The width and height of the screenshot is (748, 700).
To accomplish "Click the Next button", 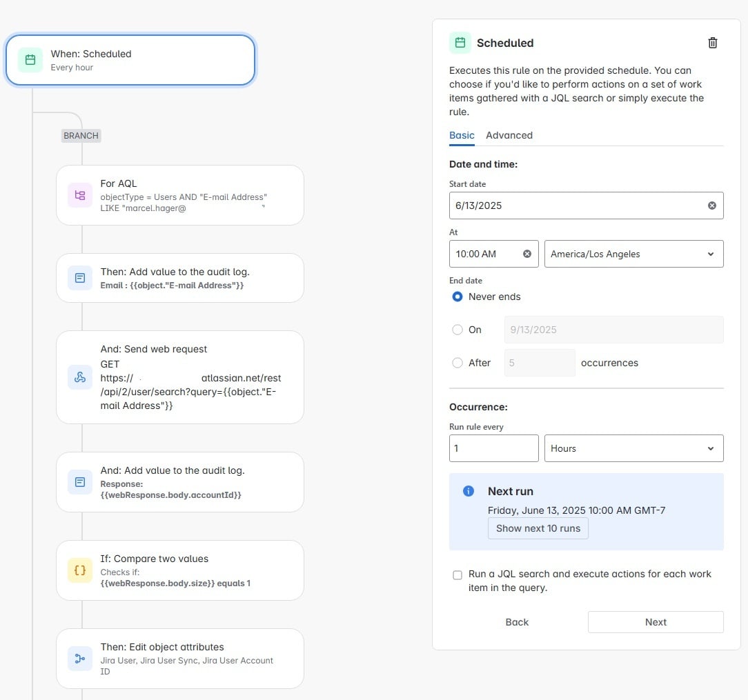I will [x=656, y=622].
